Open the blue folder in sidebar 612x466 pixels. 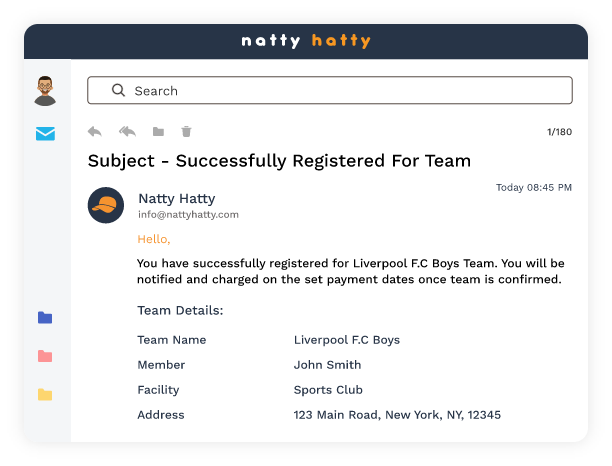pos(45,318)
